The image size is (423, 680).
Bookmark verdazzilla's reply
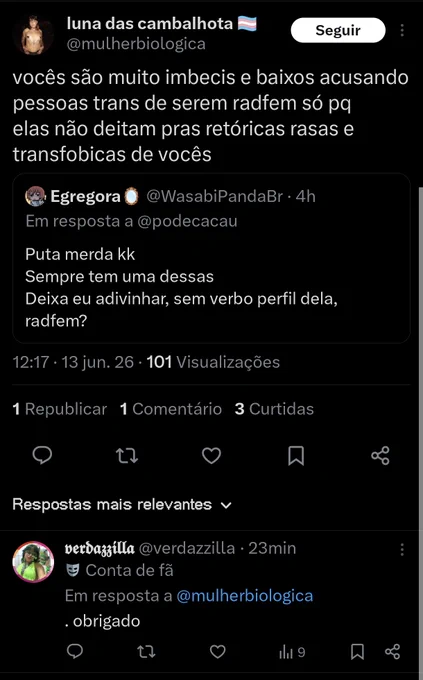pos(357,651)
